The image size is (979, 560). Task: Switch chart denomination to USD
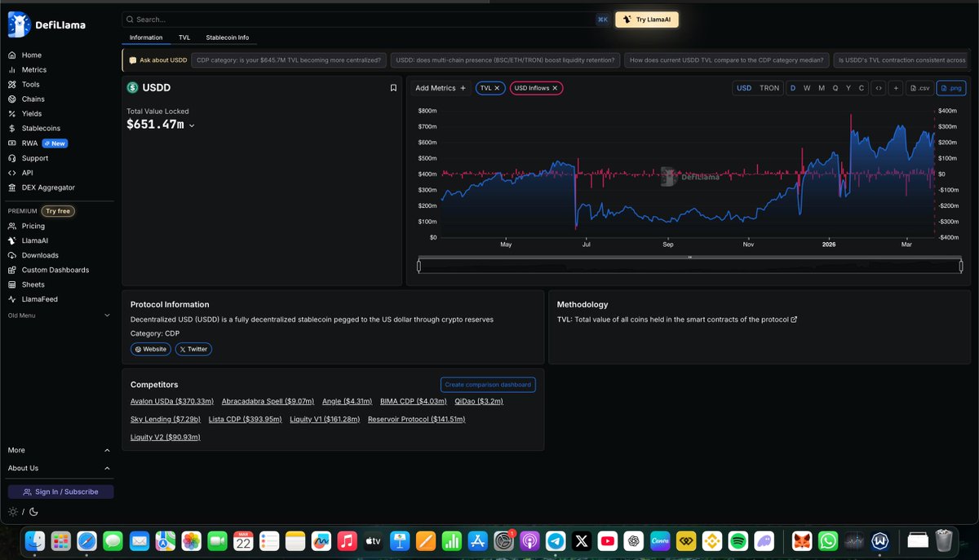744,88
